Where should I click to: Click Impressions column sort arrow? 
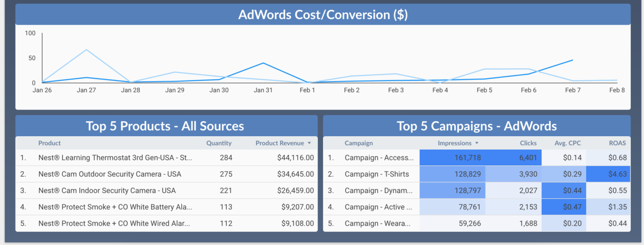click(477, 143)
